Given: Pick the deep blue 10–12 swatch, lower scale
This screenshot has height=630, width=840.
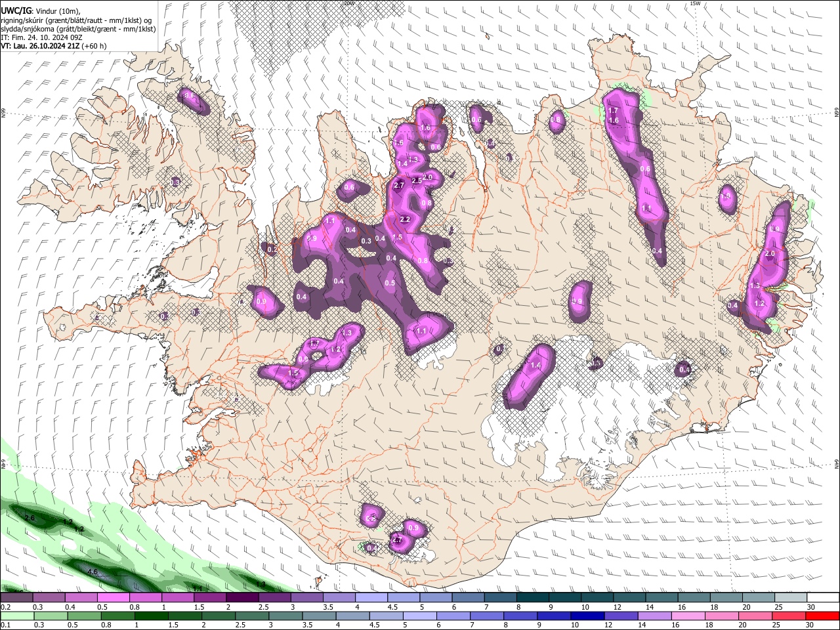Looking at the screenshot, I should pos(588,617).
